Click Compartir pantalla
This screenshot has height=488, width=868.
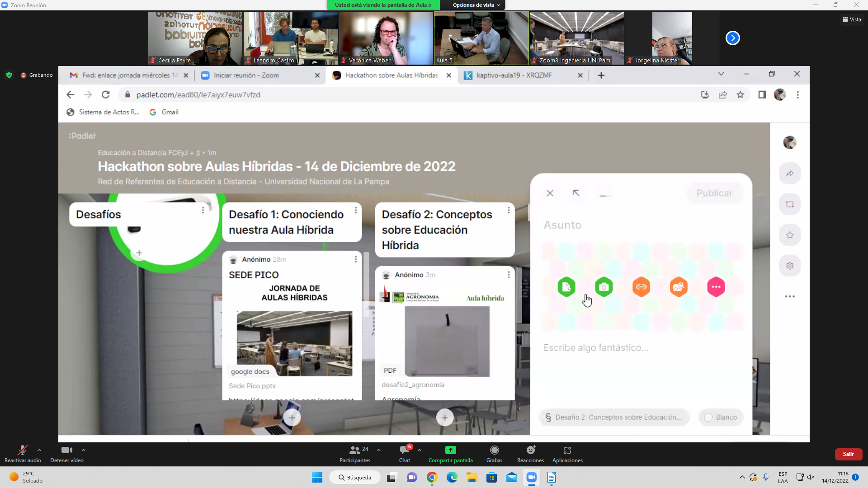coord(451,454)
